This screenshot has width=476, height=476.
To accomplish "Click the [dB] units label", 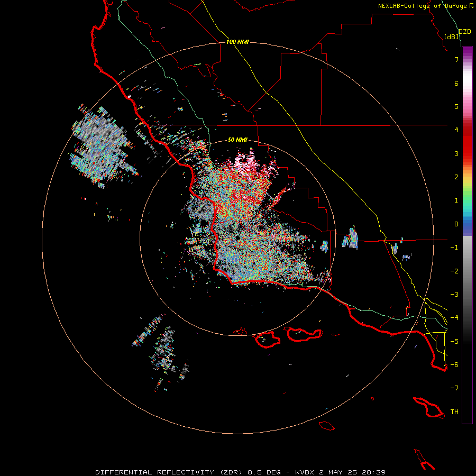I will 452,36.
